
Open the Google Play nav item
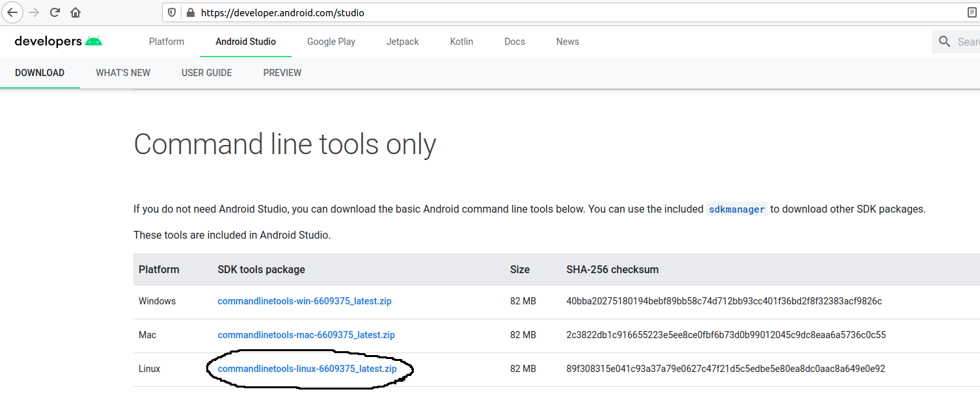[x=331, y=42]
